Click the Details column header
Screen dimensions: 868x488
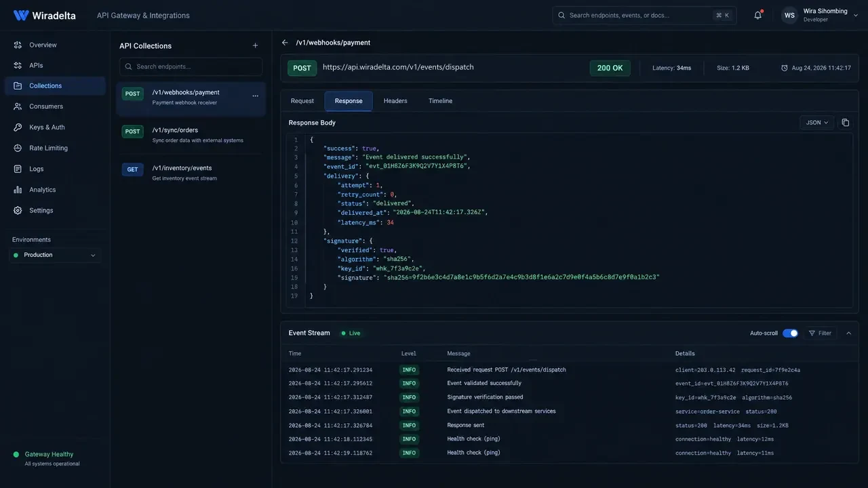(685, 353)
